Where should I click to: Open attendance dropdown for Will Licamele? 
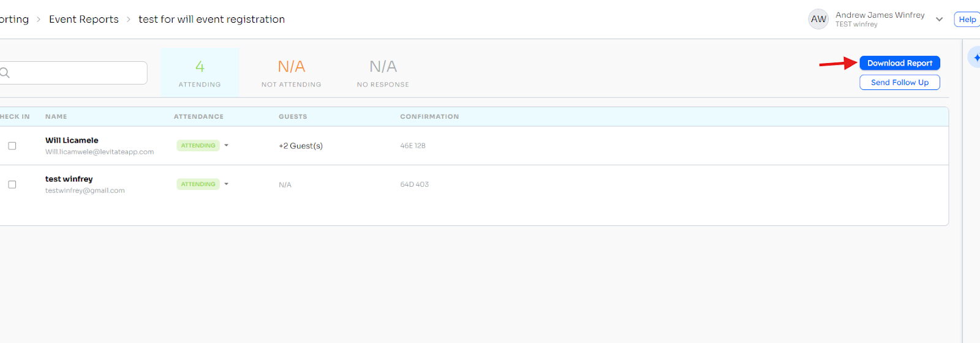(x=226, y=146)
